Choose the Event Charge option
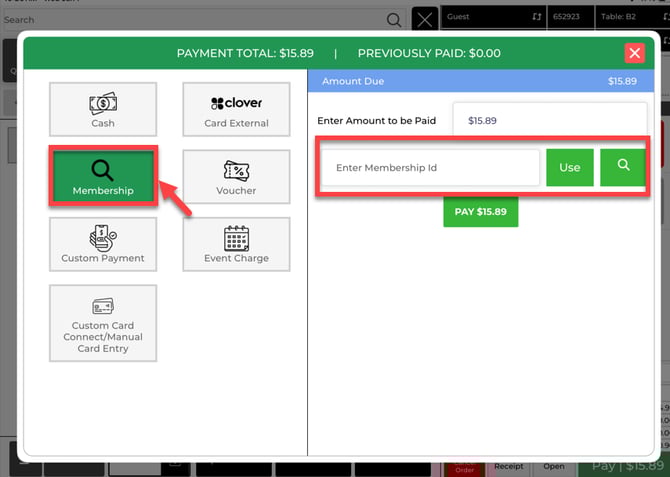 coord(236,244)
